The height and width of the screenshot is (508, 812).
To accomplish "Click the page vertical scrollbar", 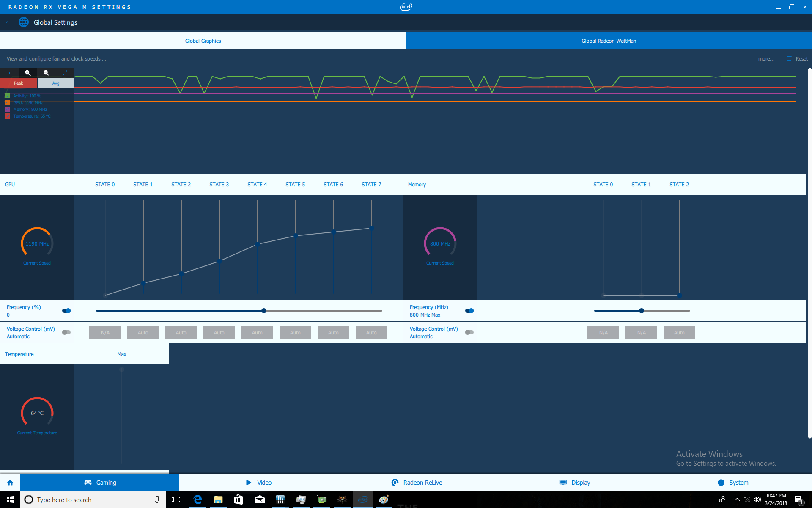I will coord(809,253).
